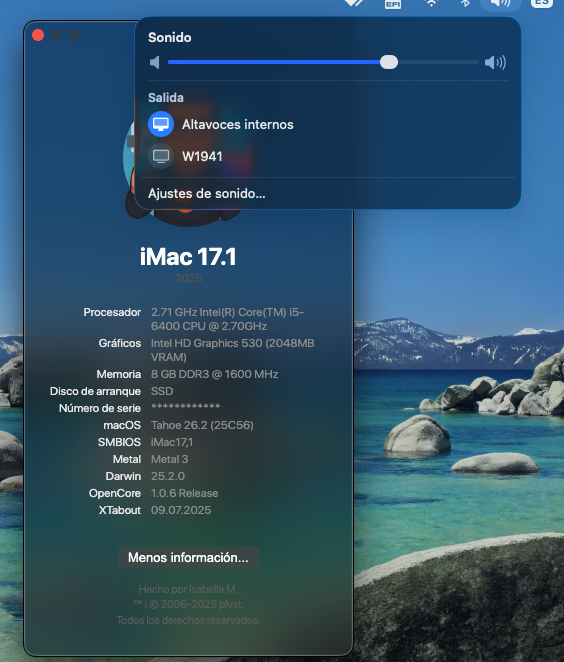Open the Bluetooth menu bar icon
This screenshot has height=662, width=564.
[465, 3]
